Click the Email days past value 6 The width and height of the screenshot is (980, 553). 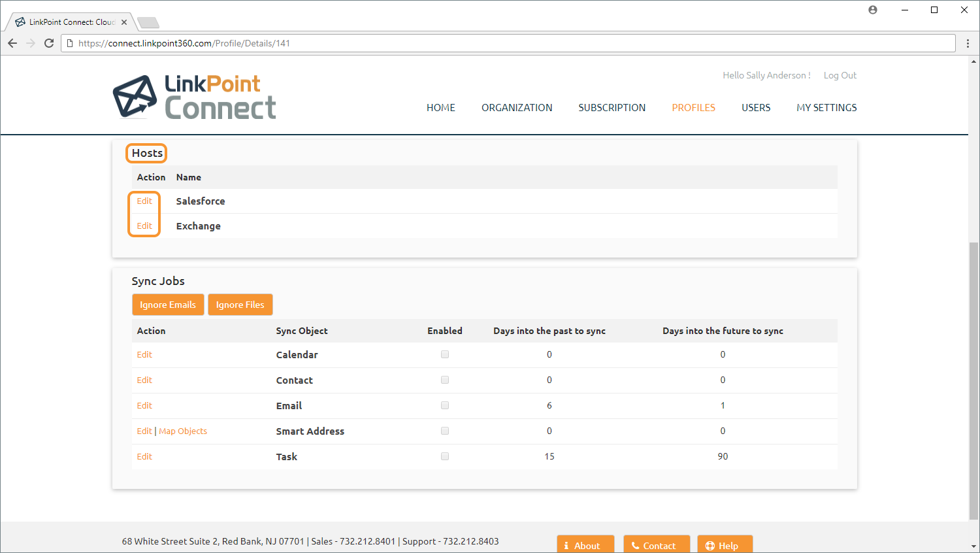point(549,405)
